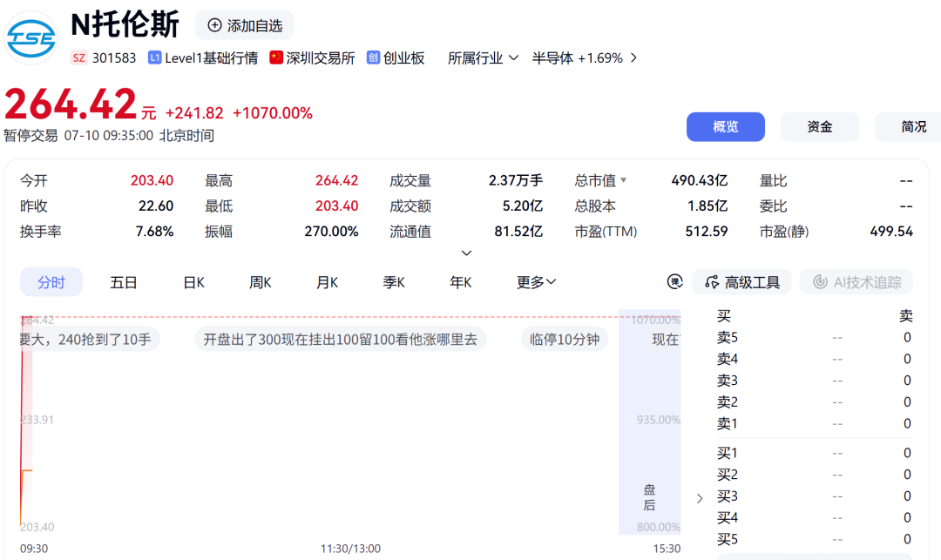Image resolution: width=941 pixels, height=560 pixels.
Task: Open 高级工具 advanced tools
Action: 741,282
